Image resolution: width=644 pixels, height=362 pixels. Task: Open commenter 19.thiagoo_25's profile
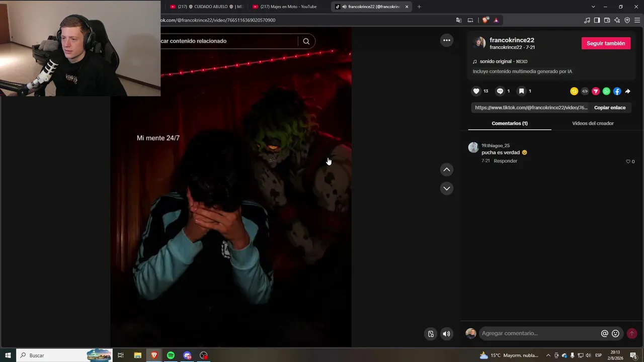pyautogui.click(x=496, y=145)
